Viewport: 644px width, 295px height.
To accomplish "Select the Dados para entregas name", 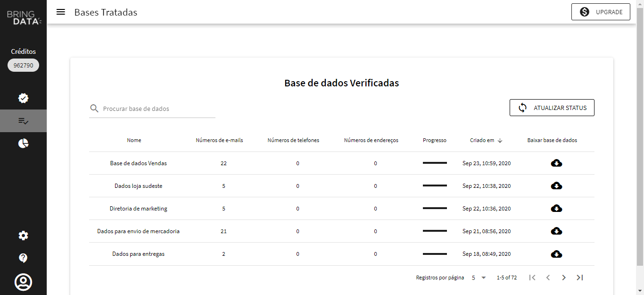I will pos(139,254).
